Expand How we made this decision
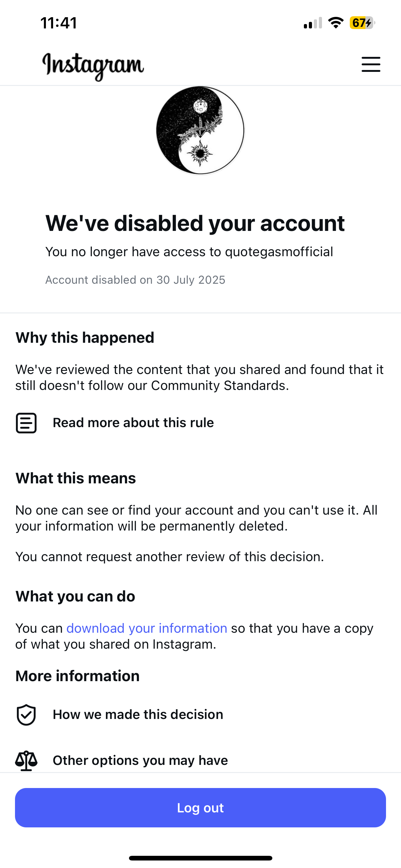This screenshot has height=868, width=401. 138,714
